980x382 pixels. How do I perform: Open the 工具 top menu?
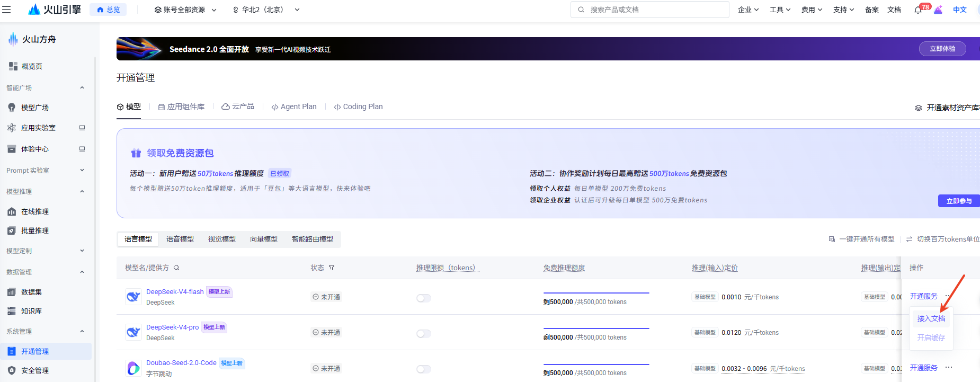click(x=780, y=10)
